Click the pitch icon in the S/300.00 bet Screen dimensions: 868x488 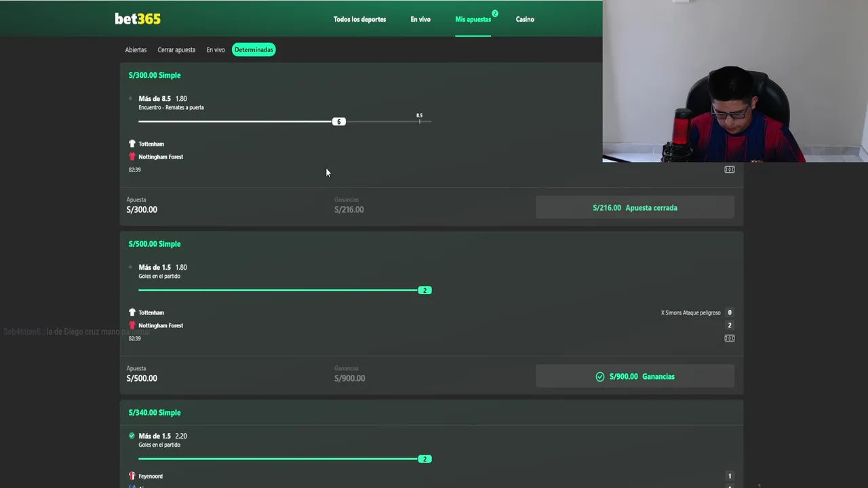(x=730, y=169)
